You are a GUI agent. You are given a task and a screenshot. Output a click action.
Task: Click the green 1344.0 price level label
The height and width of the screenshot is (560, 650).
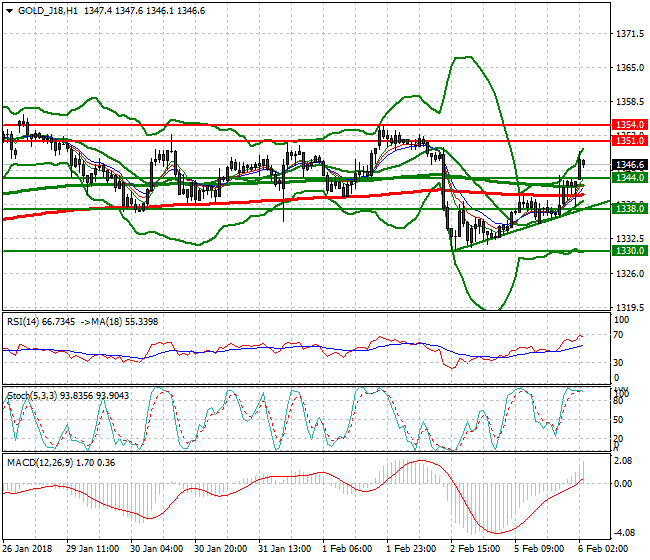point(628,177)
